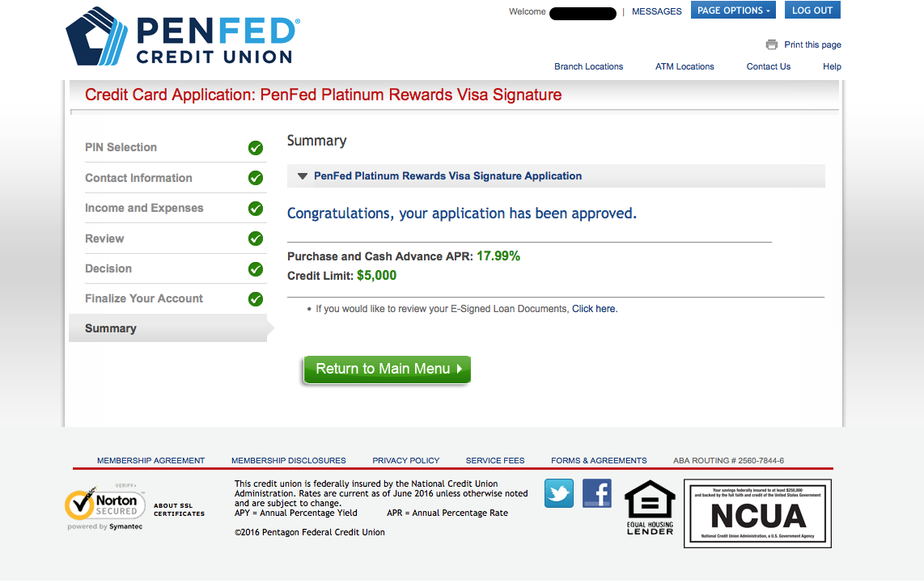Image resolution: width=924 pixels, height=583 pixels.
Task: Click the Log Out button
Action: [x=812, y=11]
